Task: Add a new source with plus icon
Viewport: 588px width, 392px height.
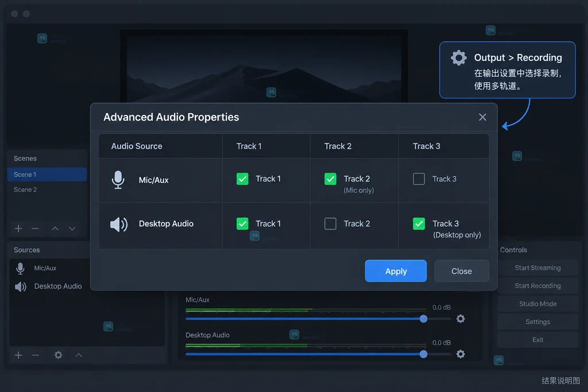Action: 18,355
